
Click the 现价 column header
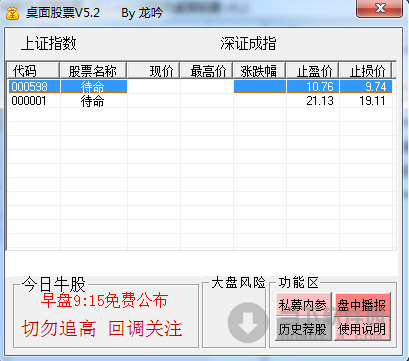pyautogui.click(x=153, y=71)
